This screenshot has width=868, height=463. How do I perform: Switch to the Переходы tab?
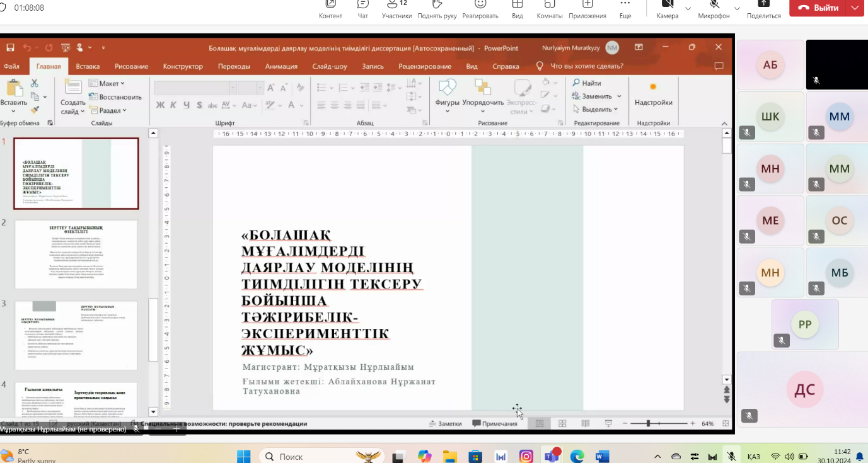coord(234,66)
